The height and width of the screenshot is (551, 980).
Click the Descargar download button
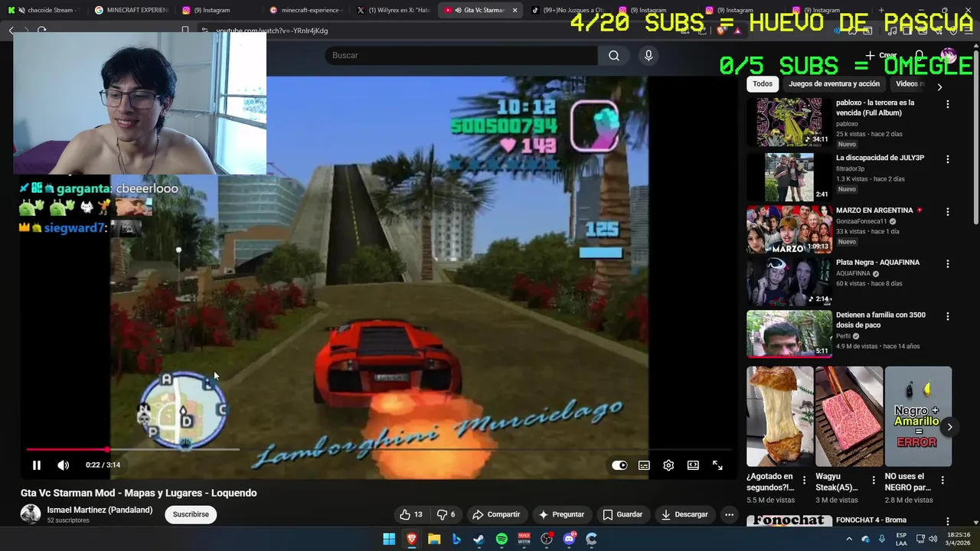pos(684,514)
